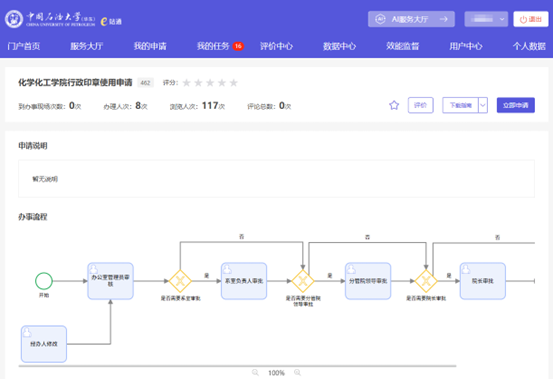Click the zoom in magnifier icon
553x379 pixels.
coord(298,373)
